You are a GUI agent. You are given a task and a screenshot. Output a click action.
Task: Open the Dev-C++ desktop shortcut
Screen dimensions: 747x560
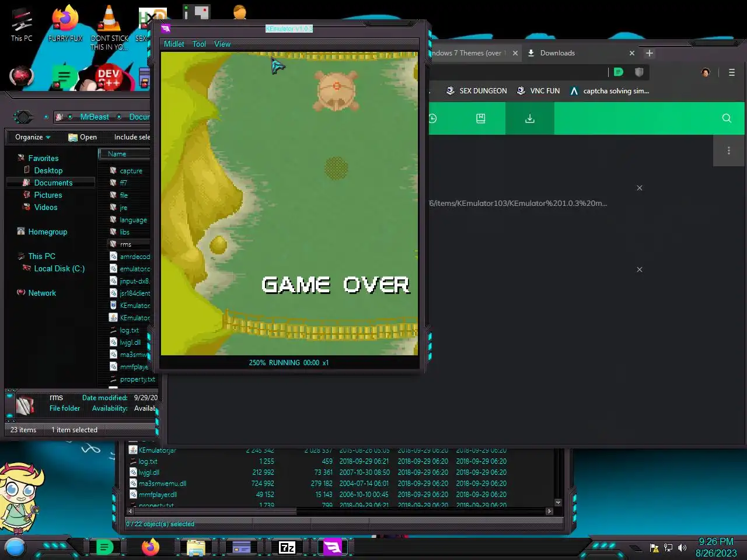click(x=109, y=78)
